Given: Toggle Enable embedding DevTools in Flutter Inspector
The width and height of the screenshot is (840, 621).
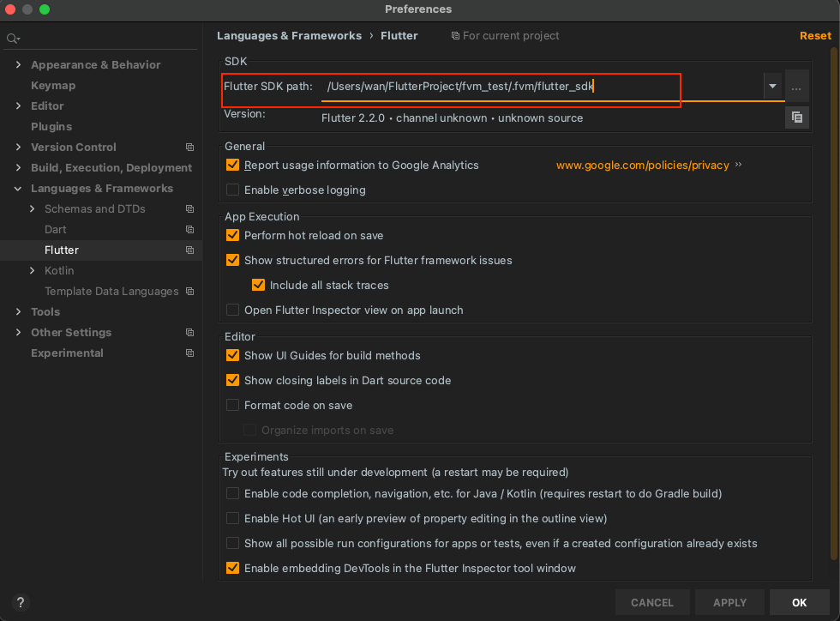Looking at the screenshot, I should [x=232, y=568].
